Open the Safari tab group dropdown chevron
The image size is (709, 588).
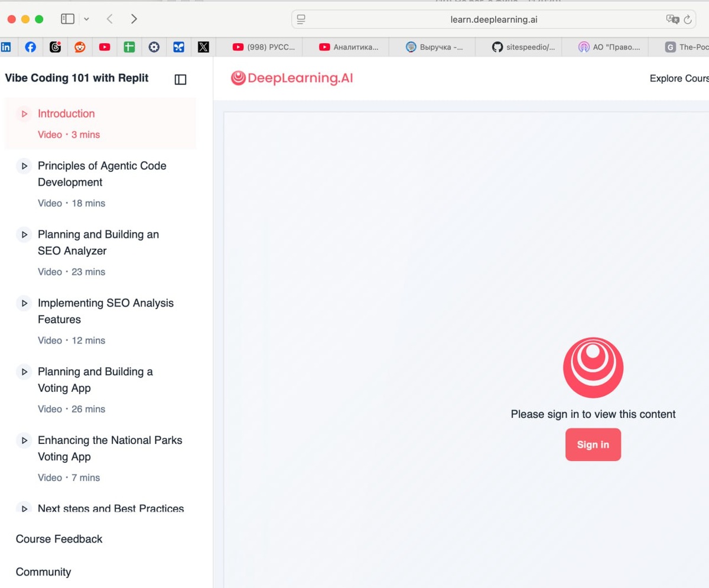[86, 19]
